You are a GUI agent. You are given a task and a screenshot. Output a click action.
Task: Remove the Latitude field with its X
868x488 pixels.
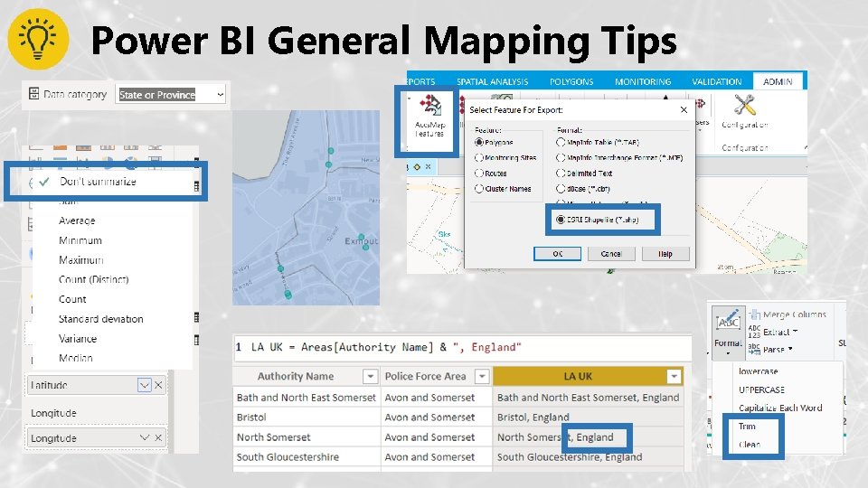pyautogui.click(x=158, y=385)
